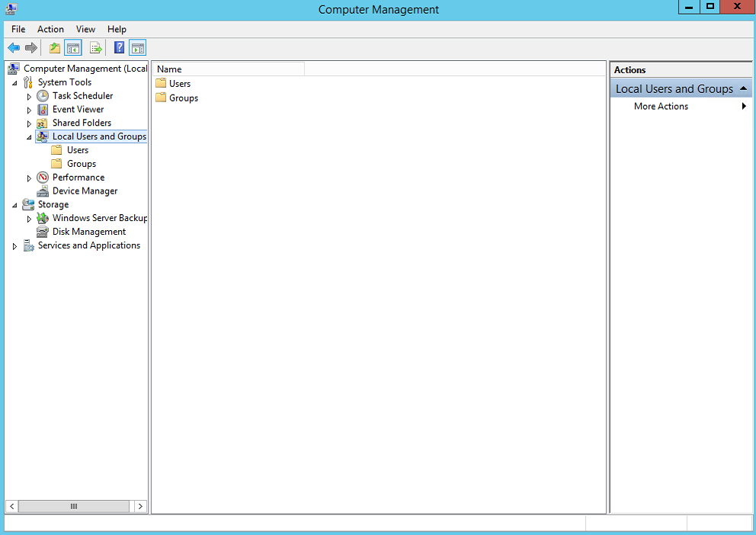Expand the Services and Applications node
This screenshot has width=756, height=535.
click(x=14, y=246)
